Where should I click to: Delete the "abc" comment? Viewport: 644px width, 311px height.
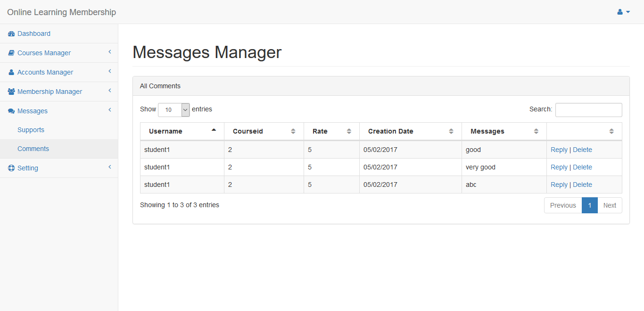582,185
